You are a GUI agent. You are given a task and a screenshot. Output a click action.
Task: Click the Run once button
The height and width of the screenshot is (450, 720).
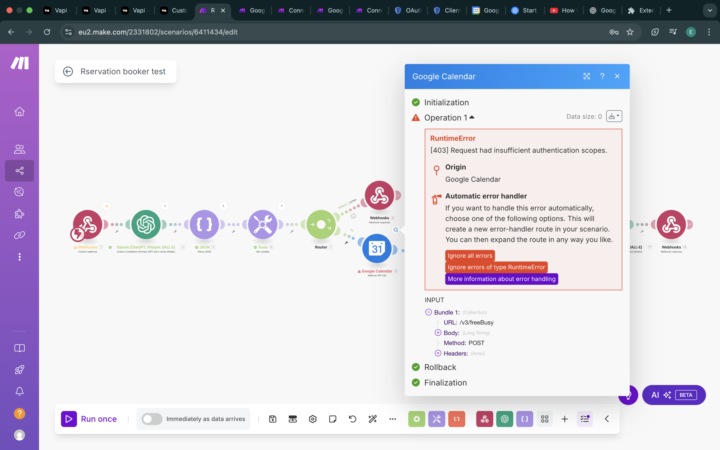coord(89,419)
